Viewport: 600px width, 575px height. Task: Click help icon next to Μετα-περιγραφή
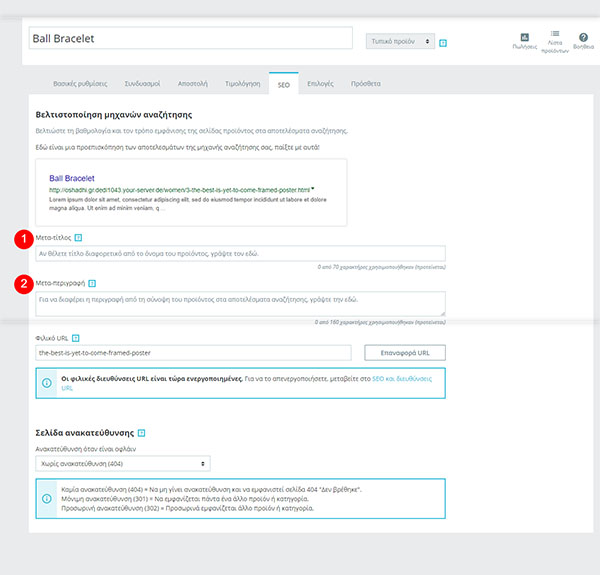pos(92,283)
